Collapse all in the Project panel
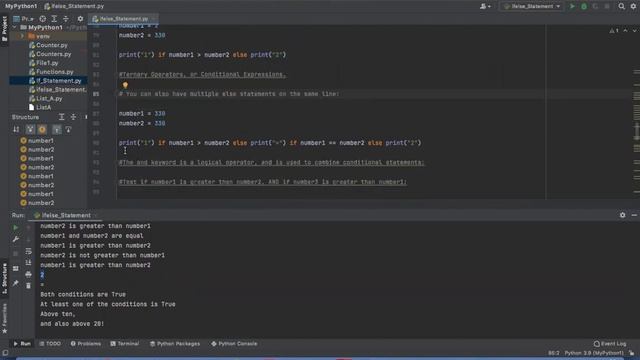Screen dimensions: 640x360 66,19
